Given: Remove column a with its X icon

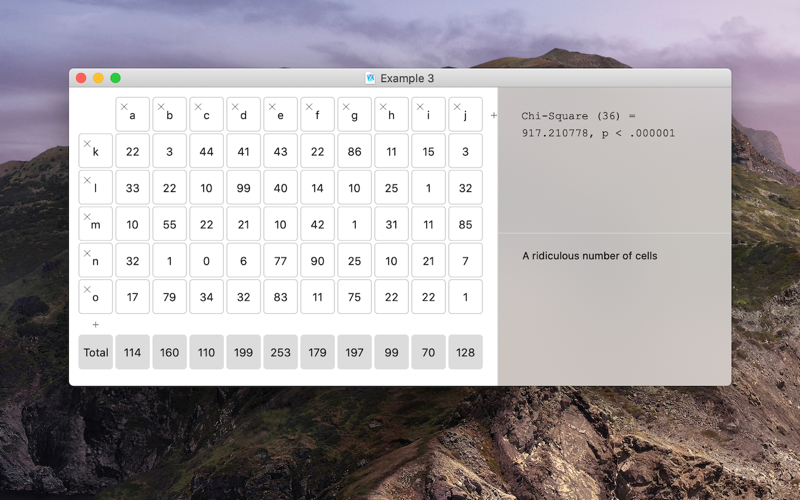Looking at the screenshot, I should tap(124, 107).
